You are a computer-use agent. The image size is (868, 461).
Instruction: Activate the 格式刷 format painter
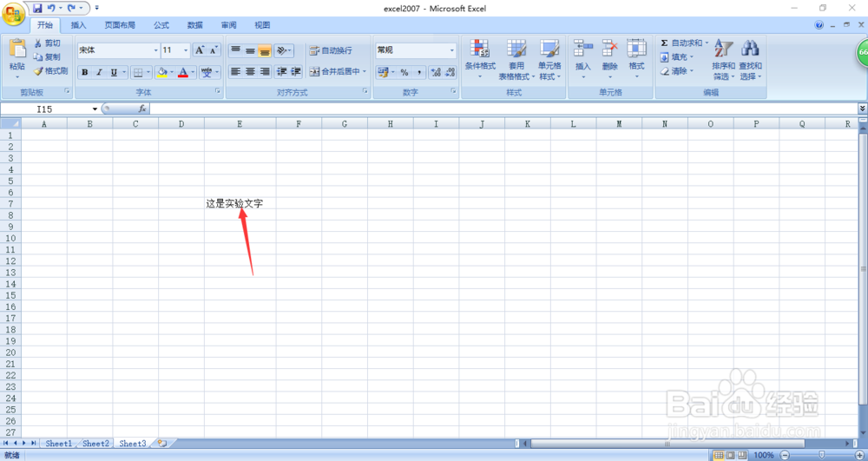tap(50, 70)
